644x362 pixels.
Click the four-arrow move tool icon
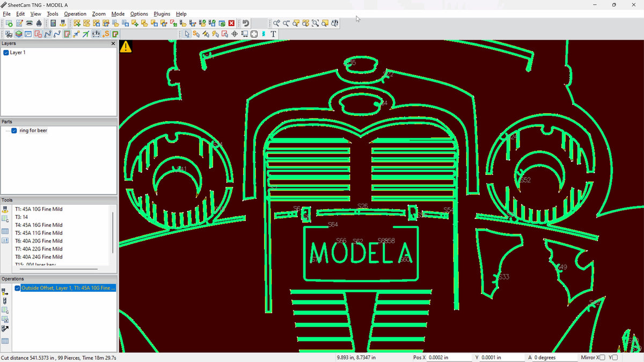pos(235,34)
